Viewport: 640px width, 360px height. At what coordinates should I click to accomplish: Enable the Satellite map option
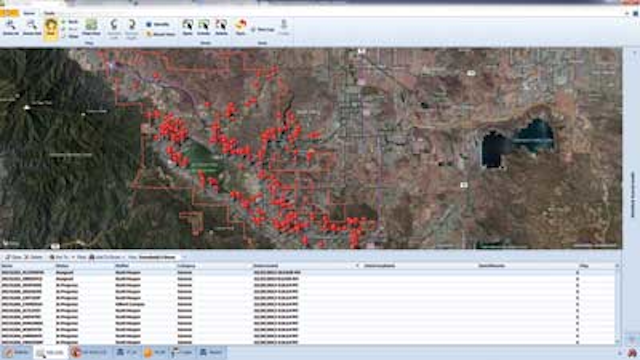tap(158, 24)
